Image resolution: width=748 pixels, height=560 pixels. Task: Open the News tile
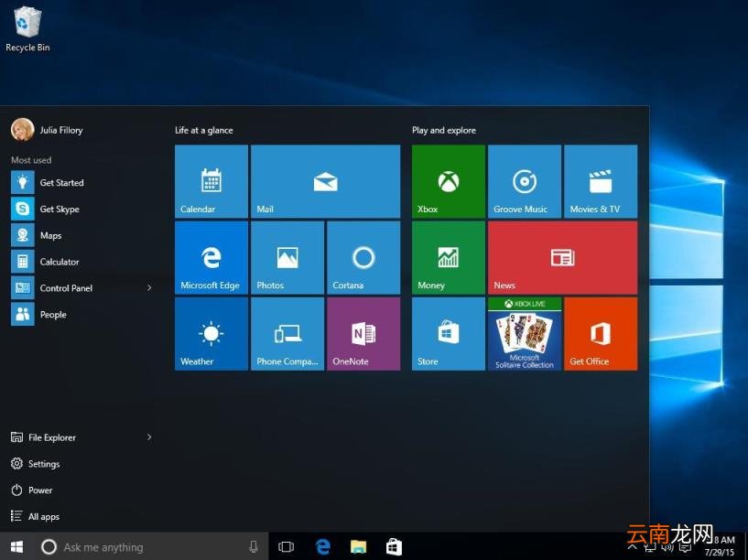pyautogui.click(x=562, y=257)
